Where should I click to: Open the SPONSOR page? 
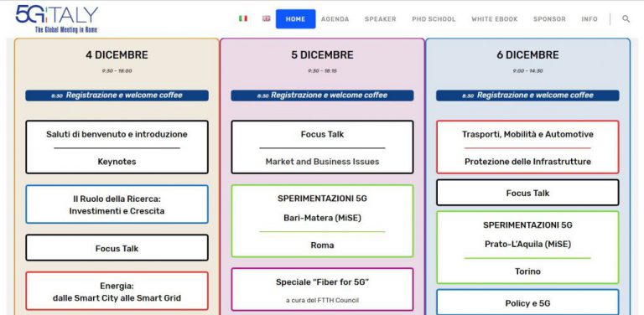point(549,19)
